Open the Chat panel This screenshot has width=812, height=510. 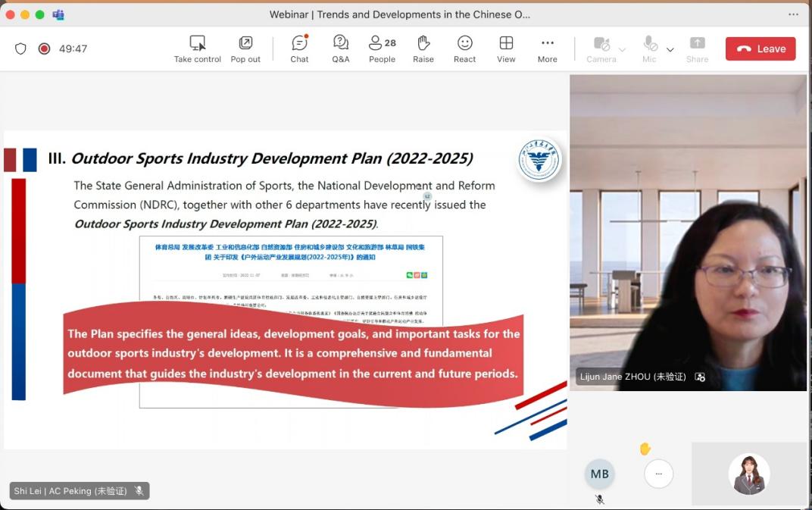pyautogui.click(x=299, y=48)
